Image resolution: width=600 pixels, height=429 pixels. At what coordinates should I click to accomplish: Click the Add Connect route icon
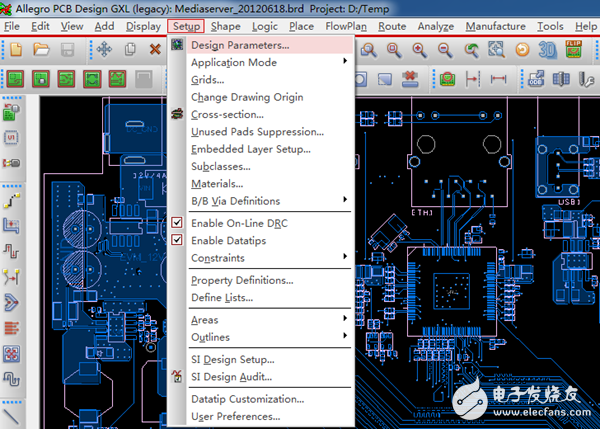click(x=13, y=202)
